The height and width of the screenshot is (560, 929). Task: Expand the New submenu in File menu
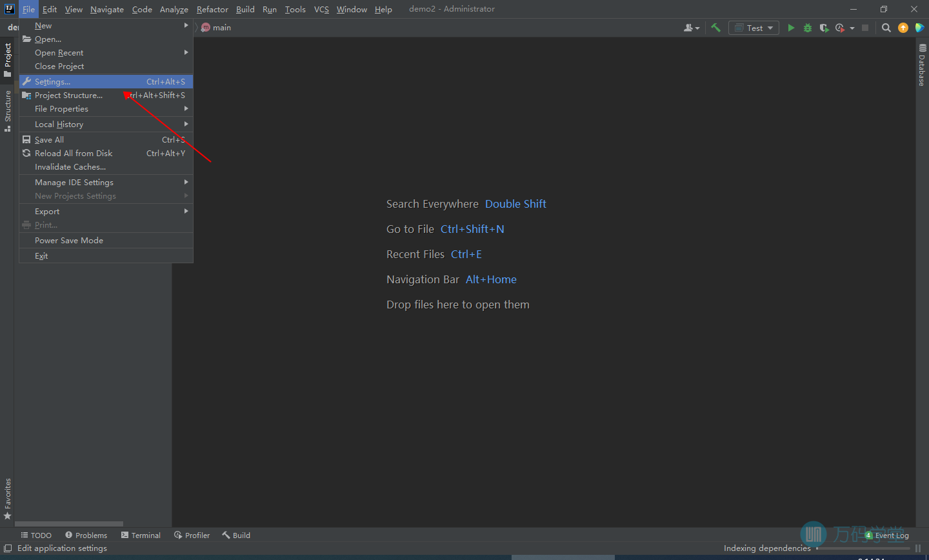[x=106, y=26]
